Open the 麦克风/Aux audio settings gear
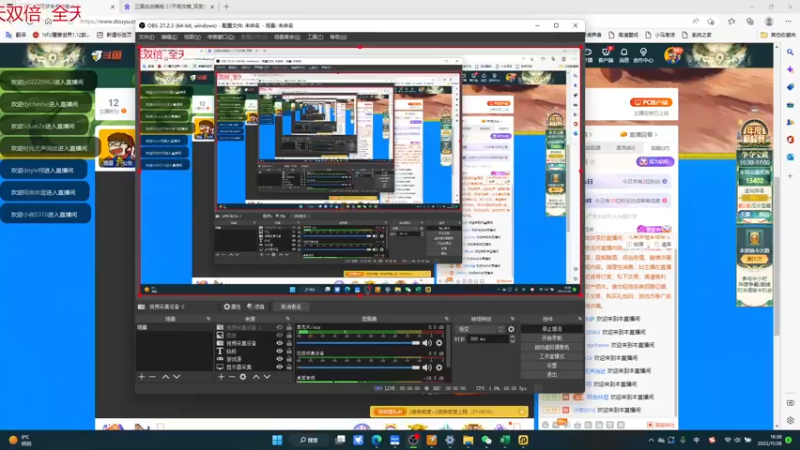Image resolution: width=800 pixels, height=450 pixels. (x=439, y=343)
